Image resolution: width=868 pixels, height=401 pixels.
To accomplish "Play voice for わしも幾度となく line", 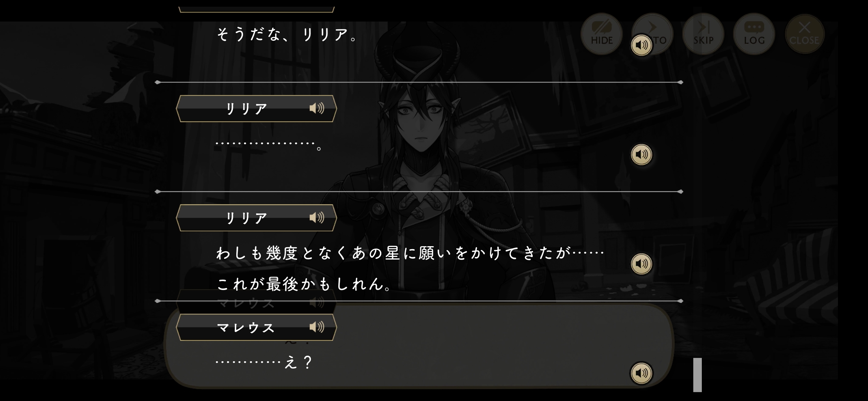I will point(641,264).
